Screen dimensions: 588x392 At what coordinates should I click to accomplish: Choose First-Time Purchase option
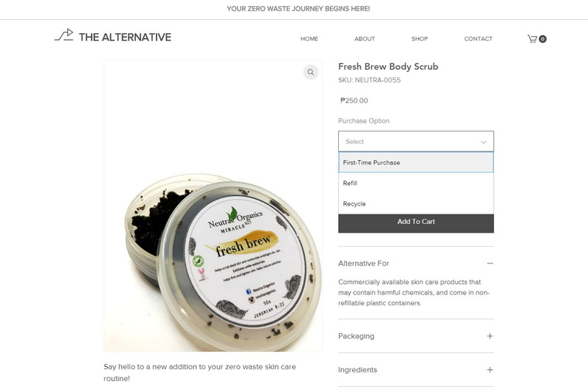[x=416, y=162]
